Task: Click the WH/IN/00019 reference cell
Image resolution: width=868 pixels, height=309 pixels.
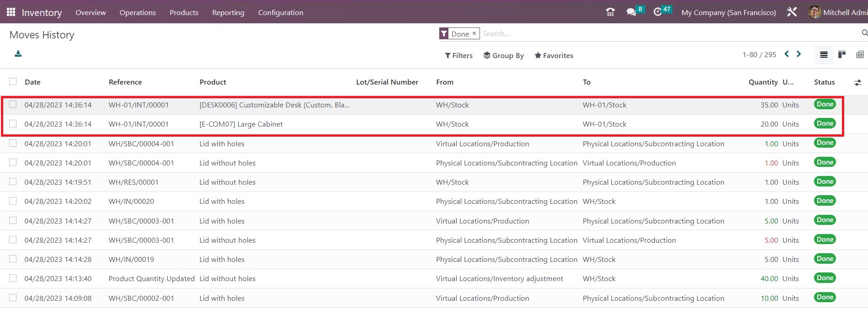Action: 131,259
